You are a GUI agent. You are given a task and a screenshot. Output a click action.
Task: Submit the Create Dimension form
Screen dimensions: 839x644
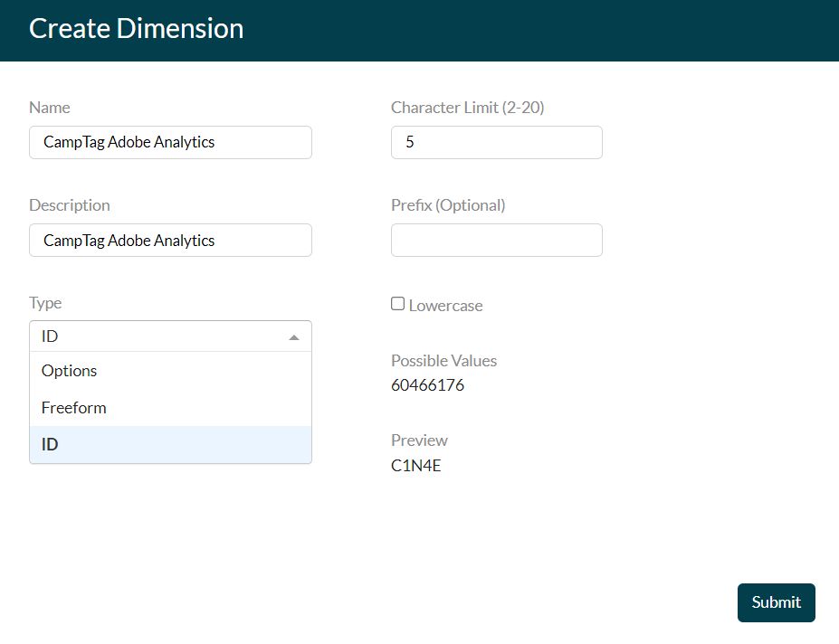(776, 601)
